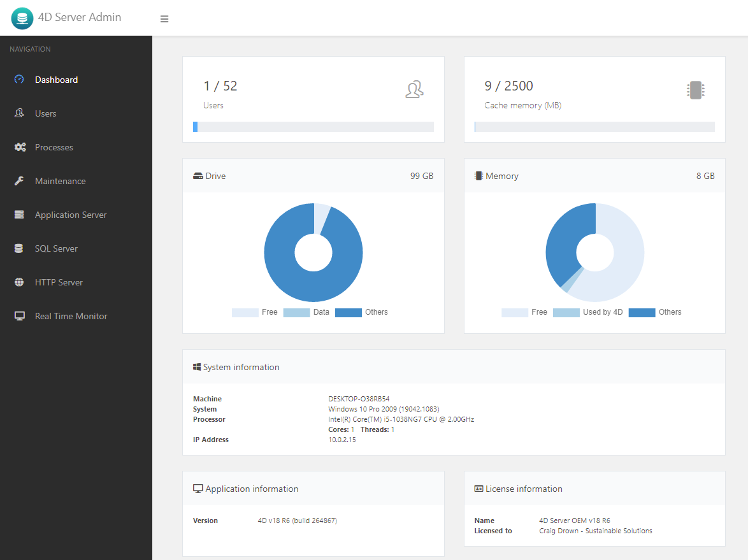This screenshot has width=748, height=560.
Task: Click the Maintenance wrench icon
Action: pos(19,181)
